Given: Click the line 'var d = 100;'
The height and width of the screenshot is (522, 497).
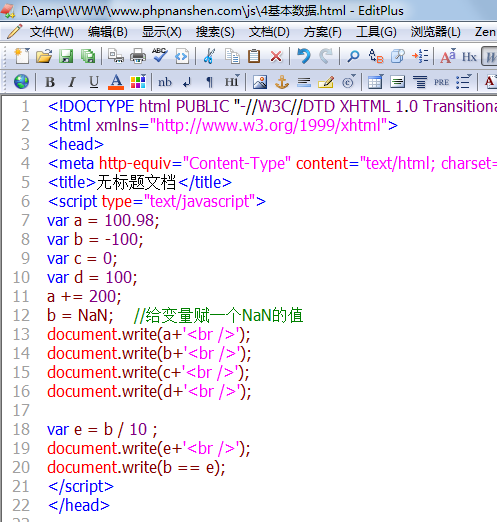Looking at the screenshot, I should 92,277.
